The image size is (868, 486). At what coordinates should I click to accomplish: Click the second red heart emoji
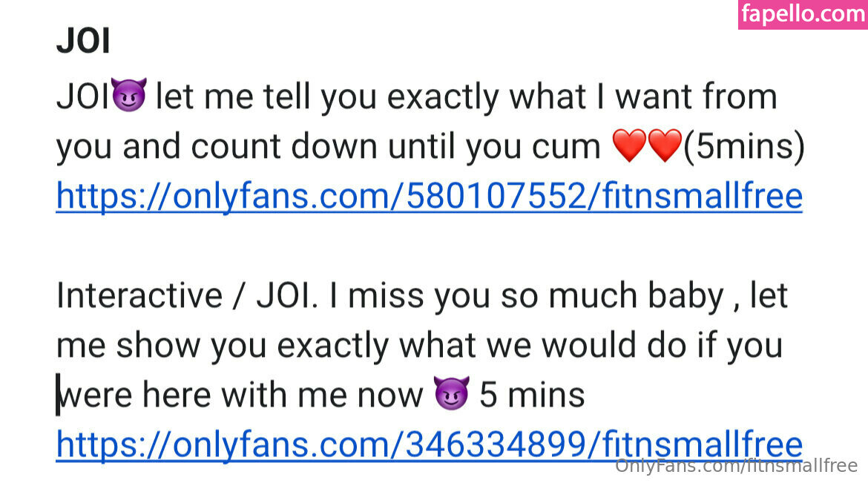coord(665,145)
